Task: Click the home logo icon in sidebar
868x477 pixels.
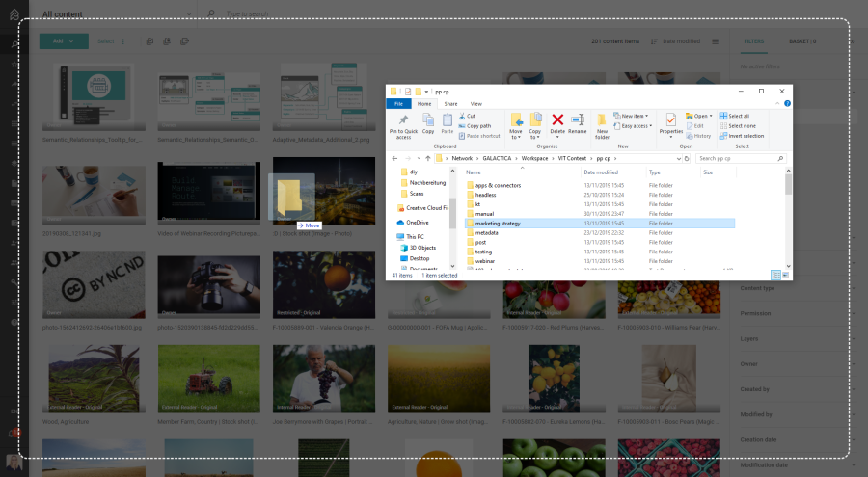Action: [14, 14]
